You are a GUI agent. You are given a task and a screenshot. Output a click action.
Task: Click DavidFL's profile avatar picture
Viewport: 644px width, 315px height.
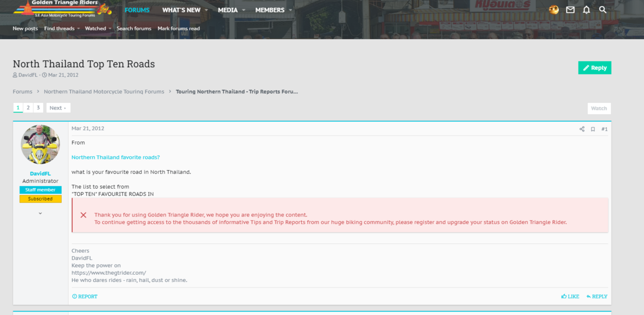pos(40,145)
